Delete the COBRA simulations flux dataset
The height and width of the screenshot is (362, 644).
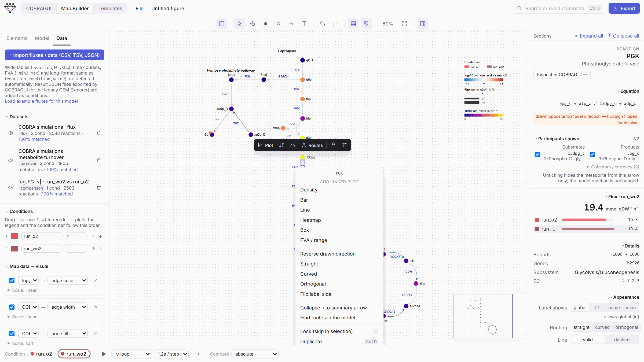(99, 133)
